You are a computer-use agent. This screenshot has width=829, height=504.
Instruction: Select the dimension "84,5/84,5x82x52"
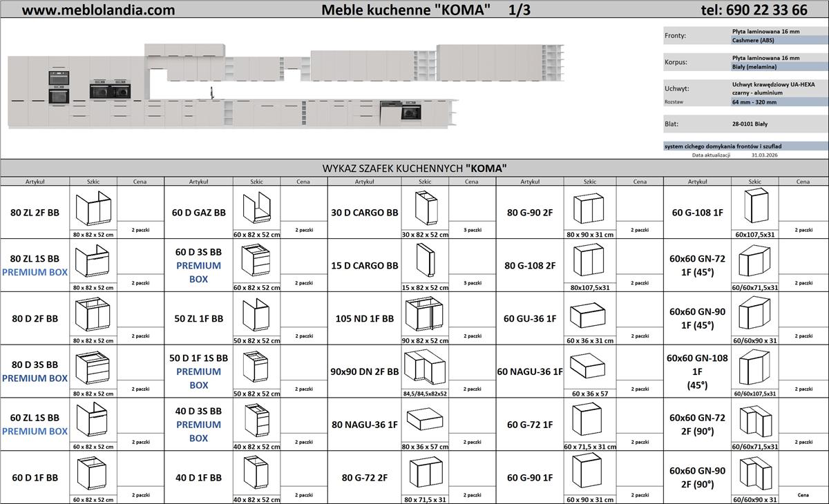pos(424,394)
